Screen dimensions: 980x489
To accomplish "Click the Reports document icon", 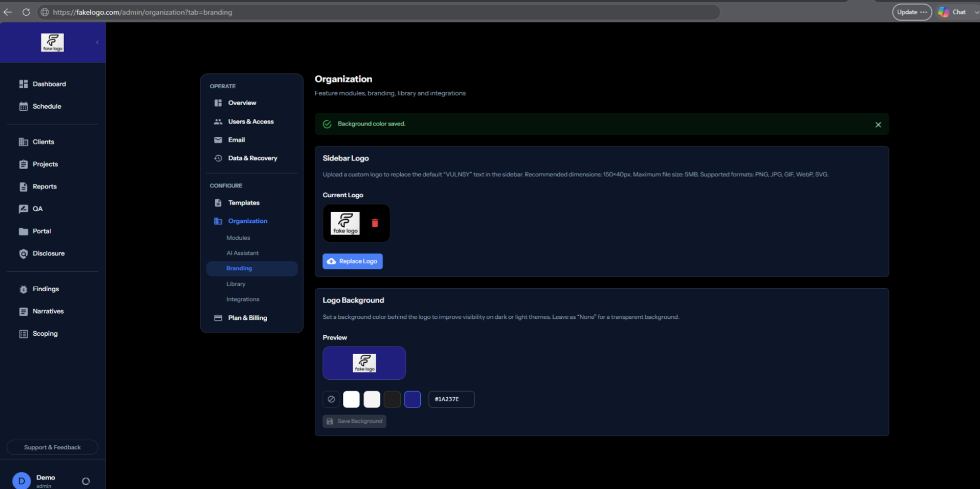I will click(x=24, y=187).
